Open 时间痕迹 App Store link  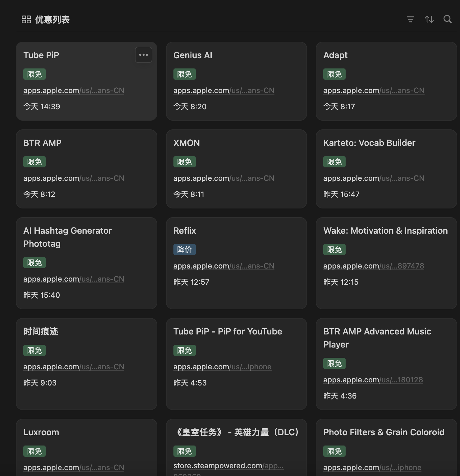74,367
